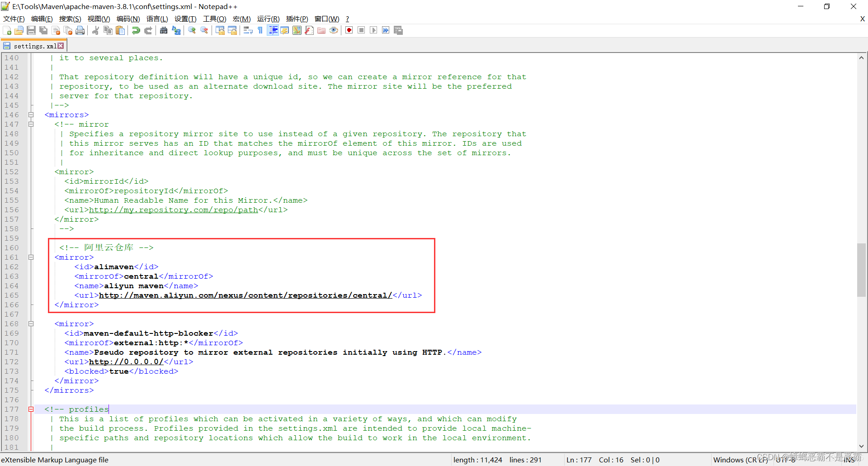This screenshot has width=868, height=466.
Task: Open the 窗口(W) window menu
Action: (327, 19)
